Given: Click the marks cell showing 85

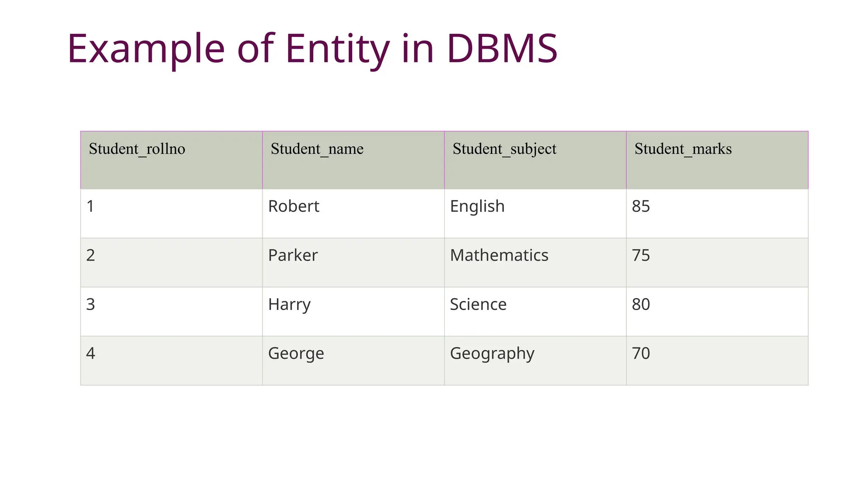Looking at the screenshot, I should (717, 213).
